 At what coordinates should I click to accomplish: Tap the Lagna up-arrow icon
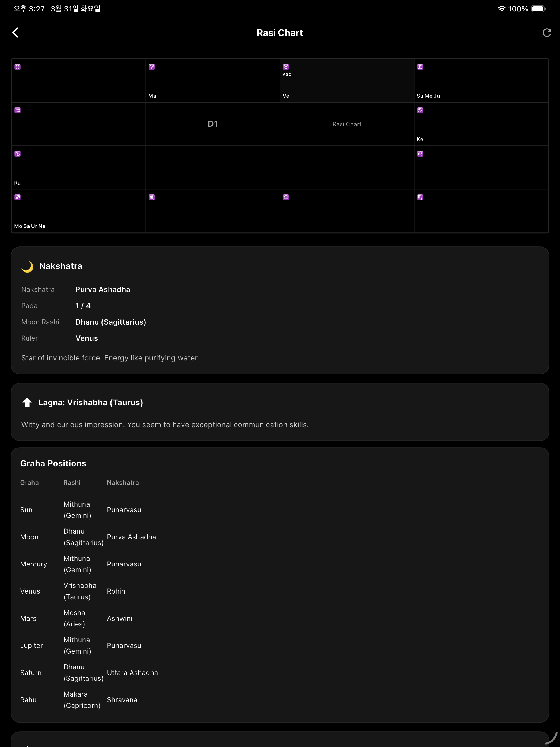point(27,402)
